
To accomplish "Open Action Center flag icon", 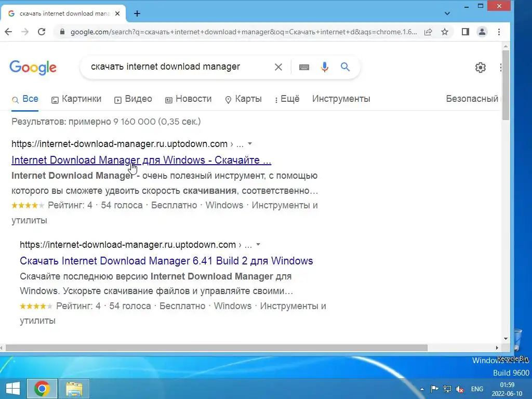I will 434,389.
